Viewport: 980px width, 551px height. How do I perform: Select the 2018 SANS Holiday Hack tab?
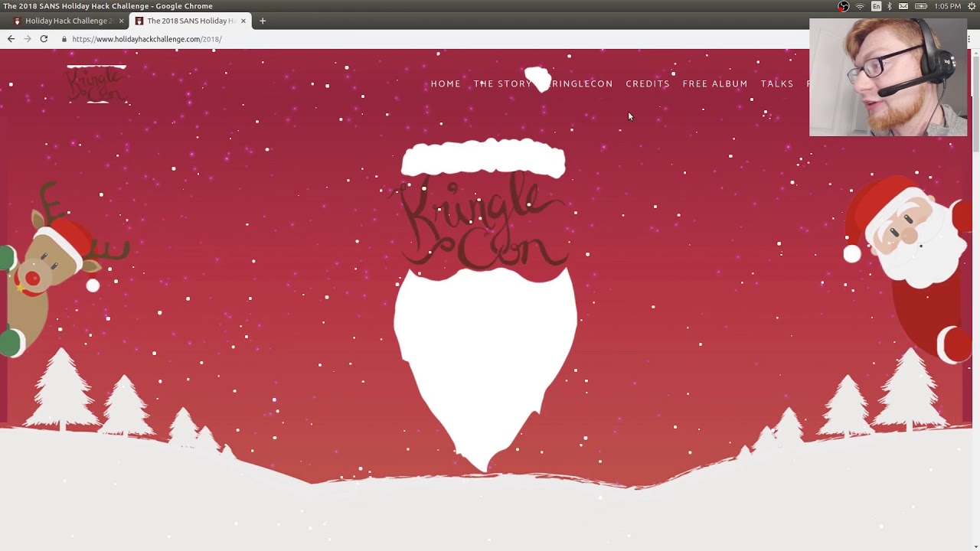190,21
